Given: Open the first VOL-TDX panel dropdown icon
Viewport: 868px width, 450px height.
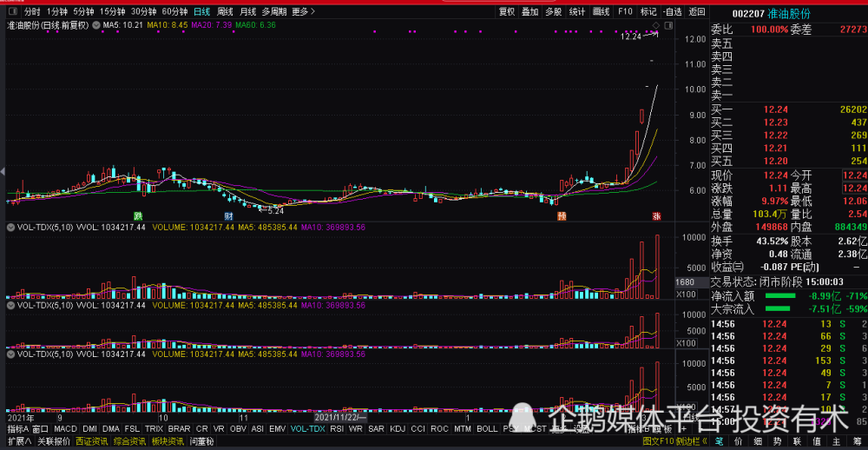Looking at the screenshot, I should click(11, 228).
